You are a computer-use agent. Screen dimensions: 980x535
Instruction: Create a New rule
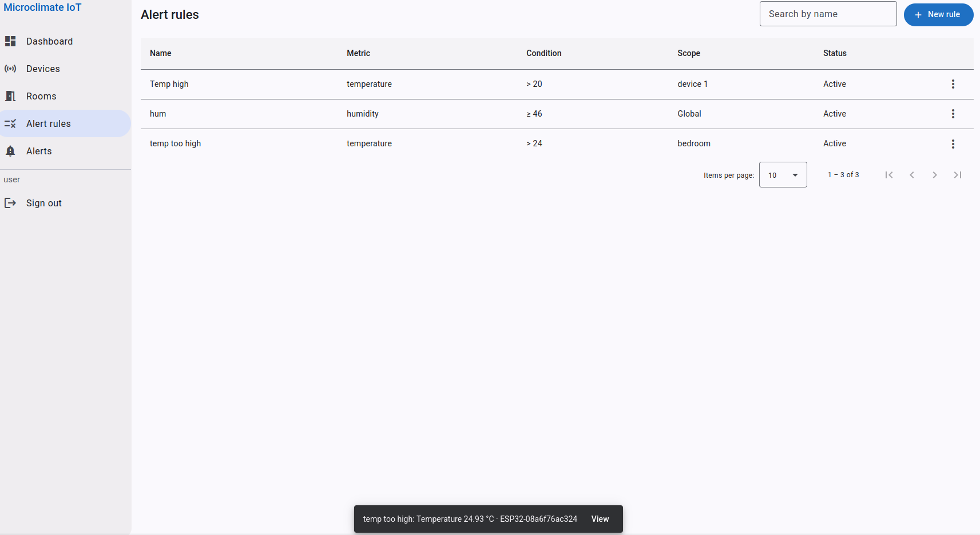pyautogui.click(x=938, y=14)
